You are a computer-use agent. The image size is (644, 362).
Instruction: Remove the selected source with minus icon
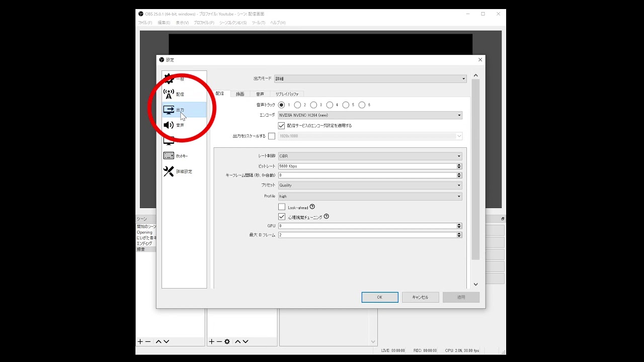(219, 341)
